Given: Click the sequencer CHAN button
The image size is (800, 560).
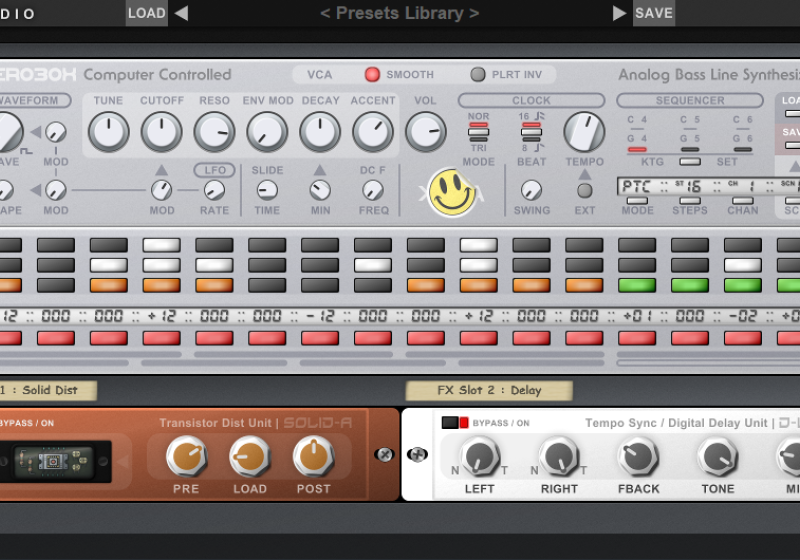Looking at the screenshot, I should tap(743, 201).
